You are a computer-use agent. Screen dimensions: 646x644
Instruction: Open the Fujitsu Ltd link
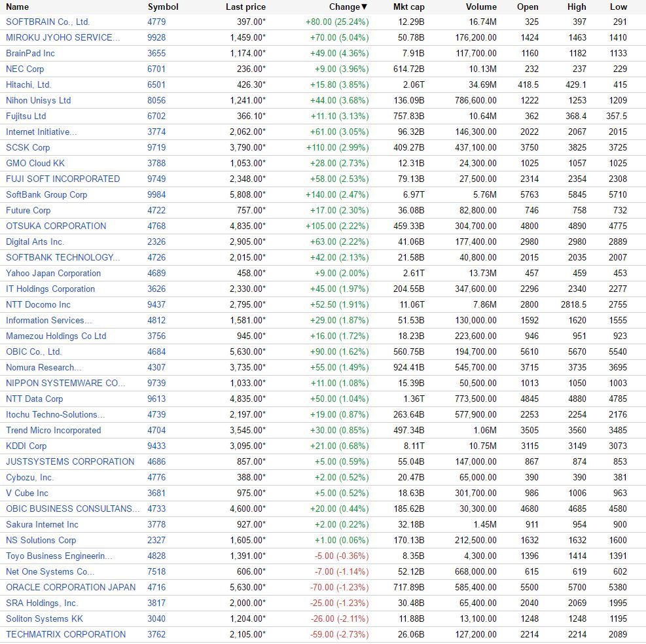point(26,116)
